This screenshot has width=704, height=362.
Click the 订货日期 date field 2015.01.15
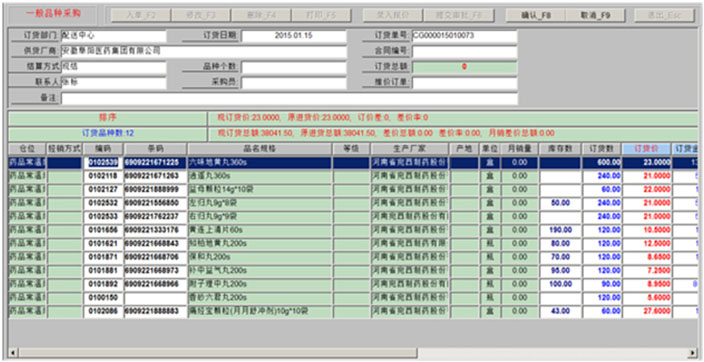[294, 35]
